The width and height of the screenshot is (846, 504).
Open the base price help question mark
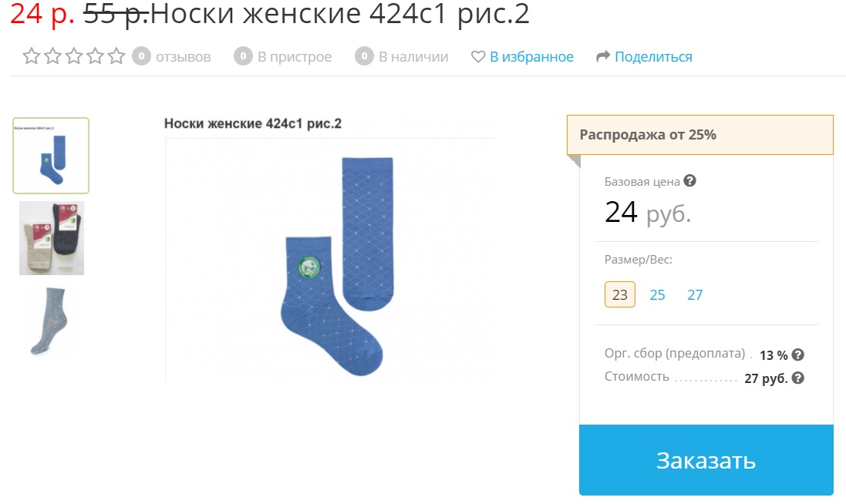[689, 180]
